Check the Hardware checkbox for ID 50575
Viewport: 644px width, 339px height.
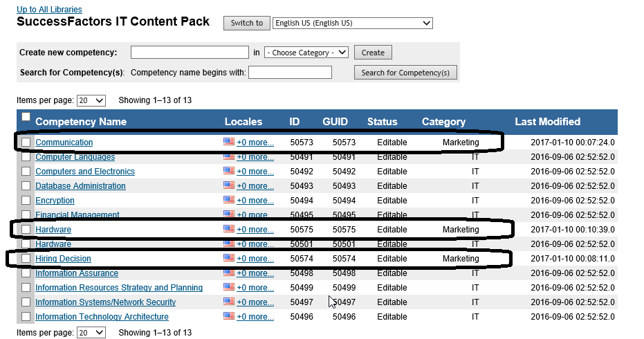[x=26, y=229]
